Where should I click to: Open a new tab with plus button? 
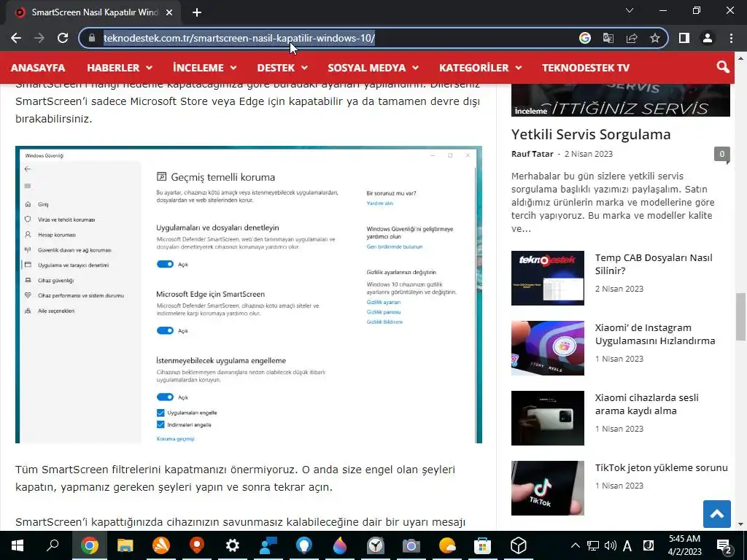(x=197, y=12)
